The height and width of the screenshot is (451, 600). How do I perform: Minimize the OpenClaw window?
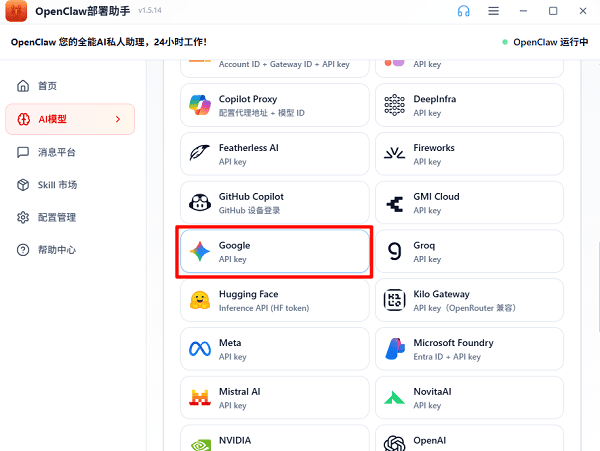coord(523,11)
